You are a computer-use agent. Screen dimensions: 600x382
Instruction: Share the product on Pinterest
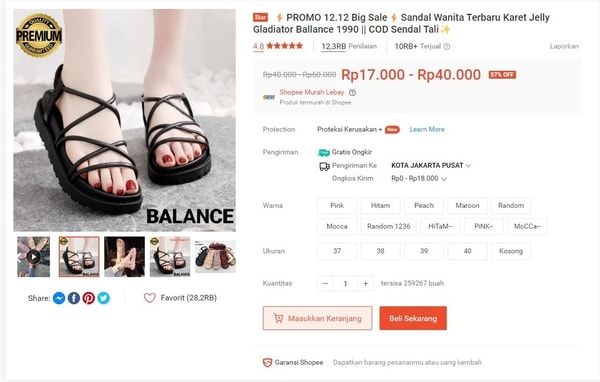[89, 298]
